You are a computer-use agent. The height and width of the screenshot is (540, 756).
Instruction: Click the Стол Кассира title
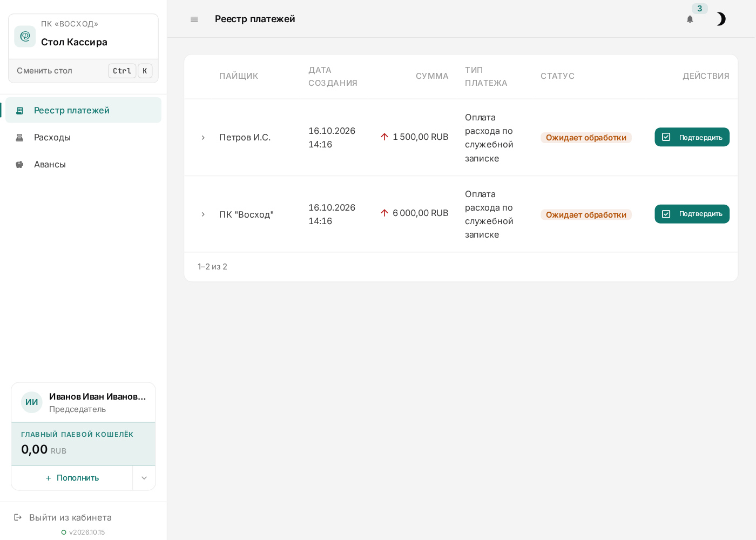click(x=74, y=42)
